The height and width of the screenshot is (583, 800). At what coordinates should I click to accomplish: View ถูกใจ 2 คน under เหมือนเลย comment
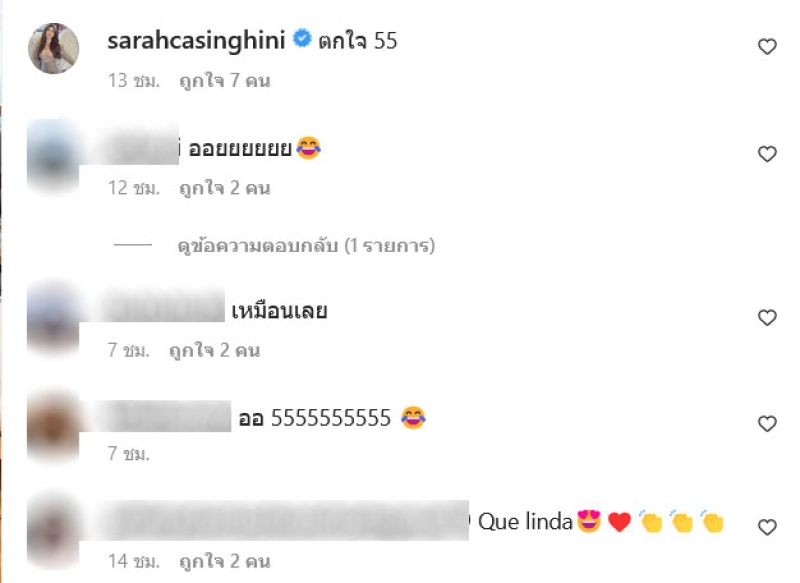point(214,350)
